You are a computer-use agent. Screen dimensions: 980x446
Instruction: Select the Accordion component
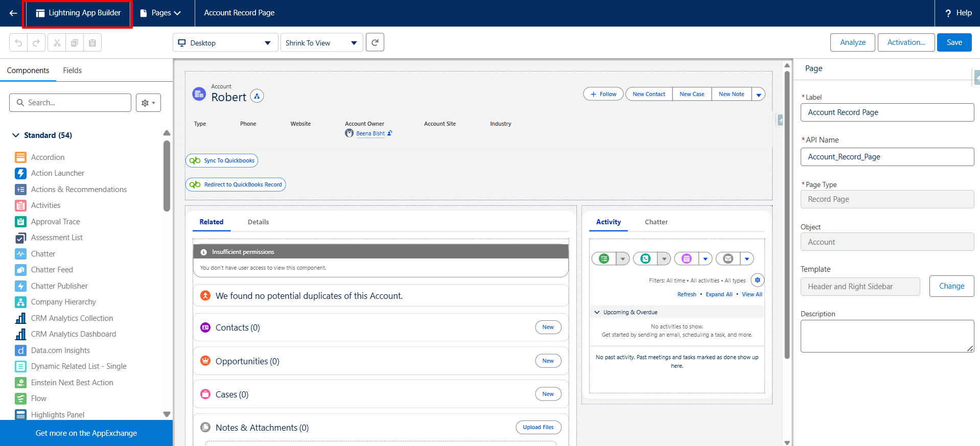pos(48,157)
